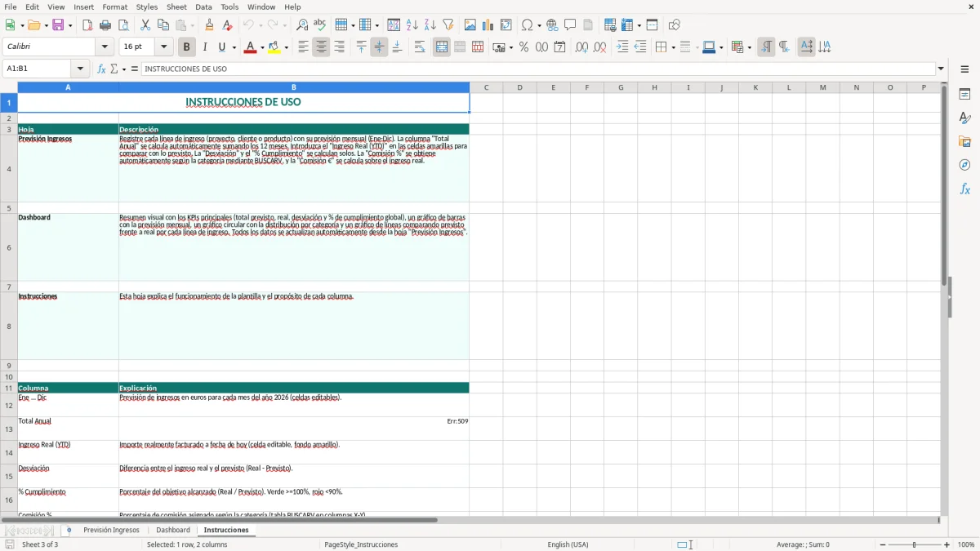This screenshot has width=980, height=551.
Task: Open the Font Name dropdown
Action: [x=105, y=47]
